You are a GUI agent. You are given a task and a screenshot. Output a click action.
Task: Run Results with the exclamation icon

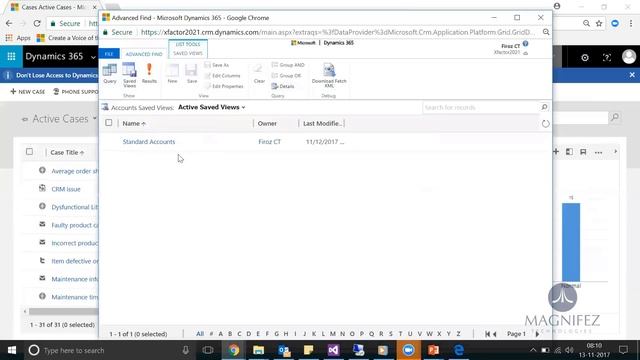149,73
